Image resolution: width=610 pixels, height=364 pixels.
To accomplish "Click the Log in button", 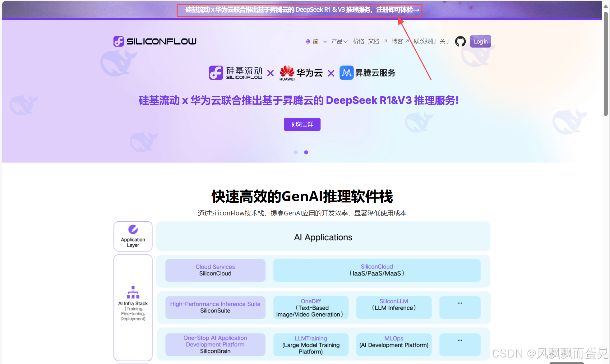I will click(x=480, y=41).
